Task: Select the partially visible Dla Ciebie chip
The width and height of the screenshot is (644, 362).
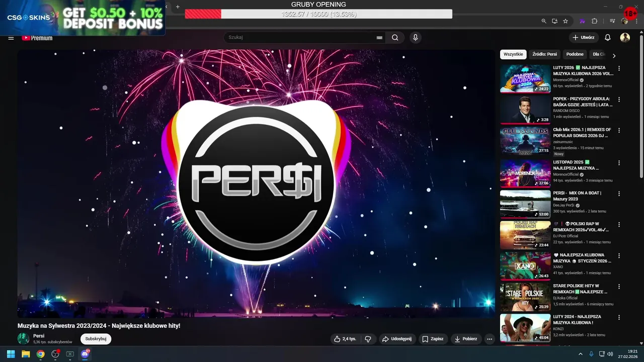Action: click(x=598, y=54)
